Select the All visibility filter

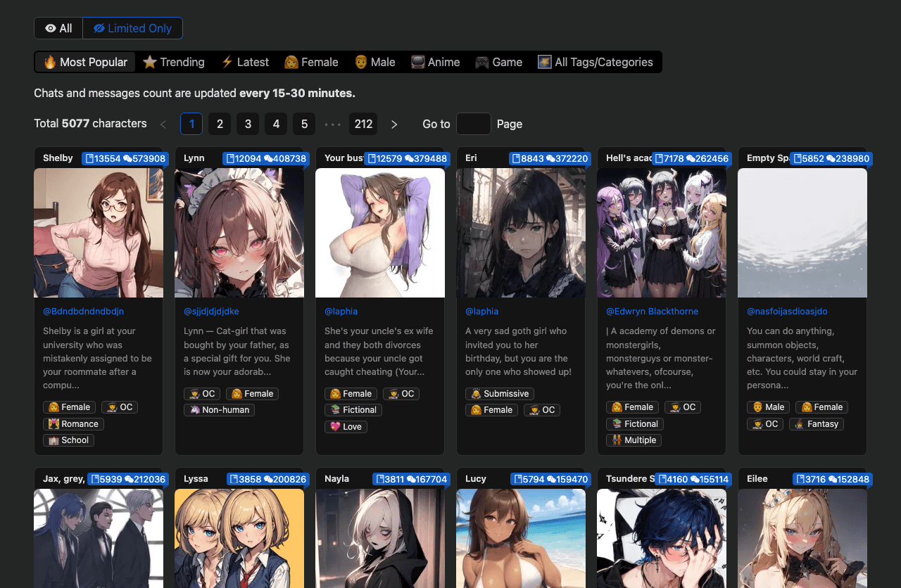point(58,28)
